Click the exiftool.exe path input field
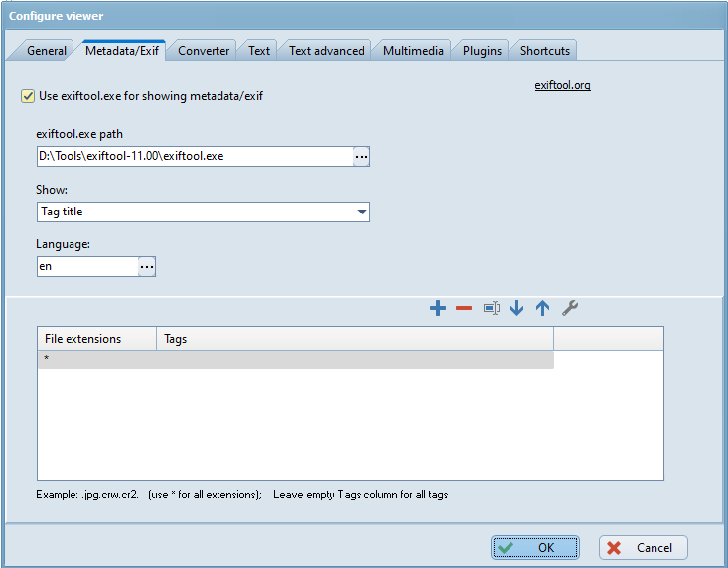The width and height of the screenshot is (728, 568). pos(195,157)
